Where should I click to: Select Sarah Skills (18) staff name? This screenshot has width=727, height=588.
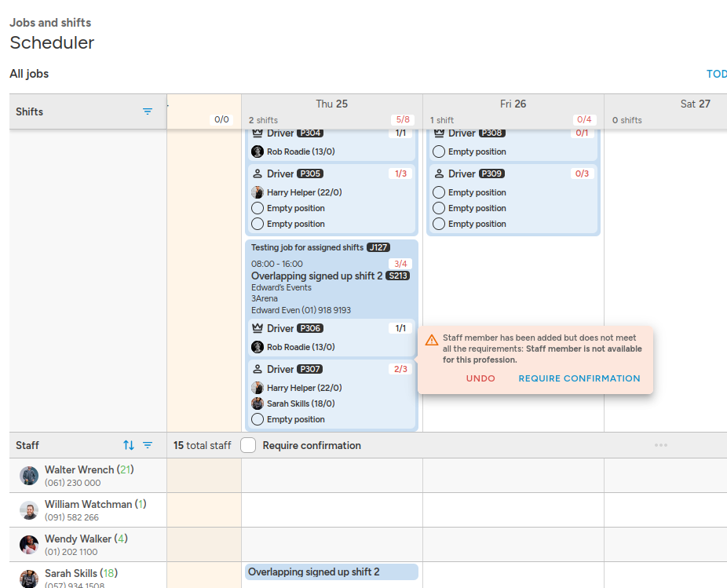pos(81,573)
